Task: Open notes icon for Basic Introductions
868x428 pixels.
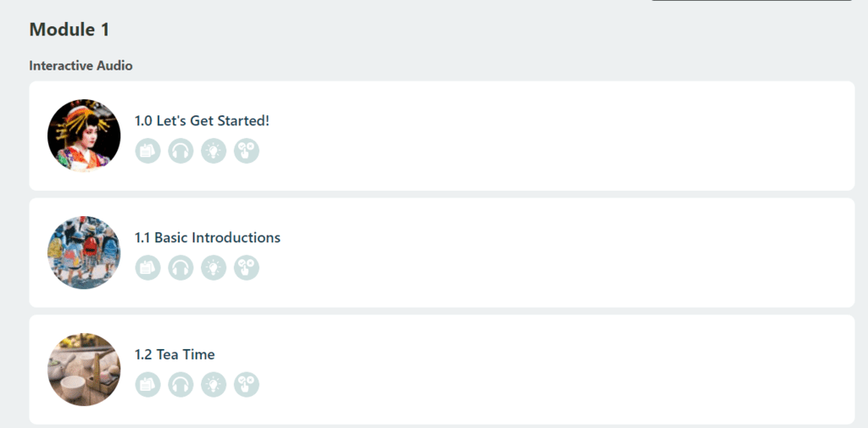Action: click(x=147, y=268)
